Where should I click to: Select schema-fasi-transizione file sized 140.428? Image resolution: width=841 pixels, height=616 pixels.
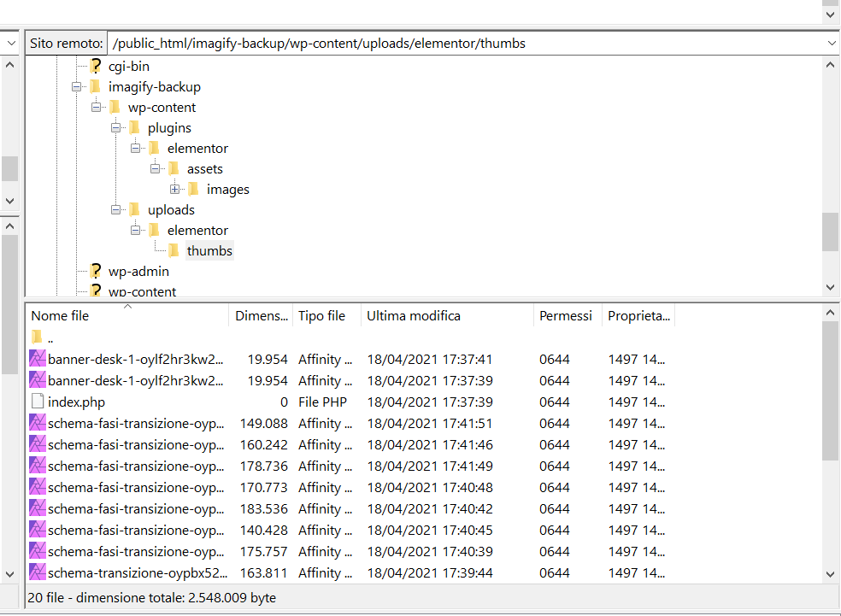136,531
